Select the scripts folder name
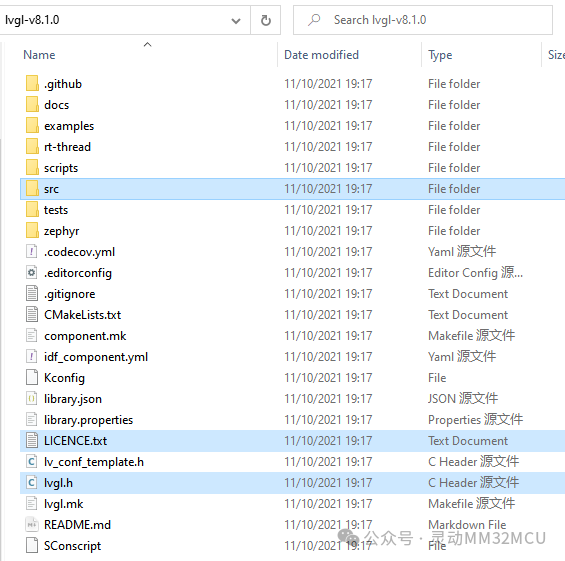The image size is (565, 561). (61, 168)
